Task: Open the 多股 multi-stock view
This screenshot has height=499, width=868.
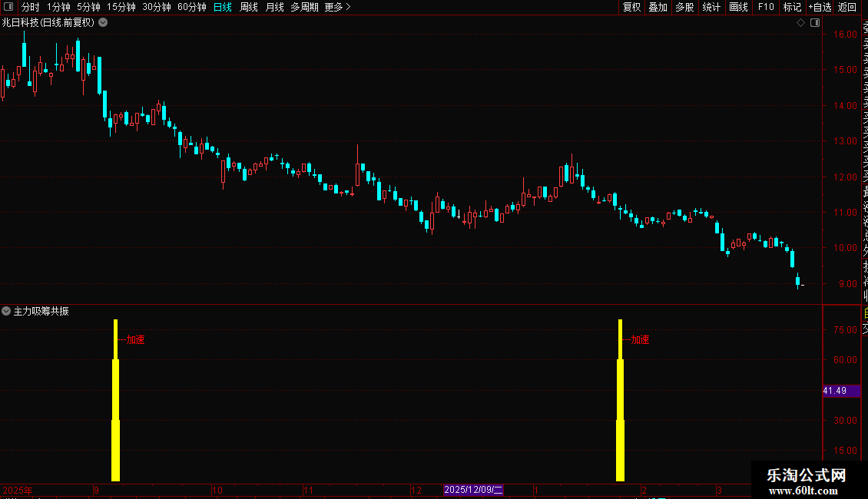Action: tap(684, 7)
